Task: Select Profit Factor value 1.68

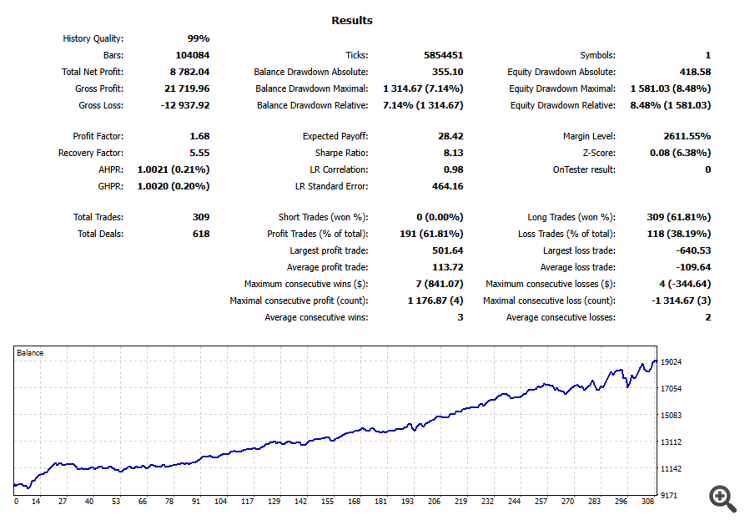Action: 199,137
